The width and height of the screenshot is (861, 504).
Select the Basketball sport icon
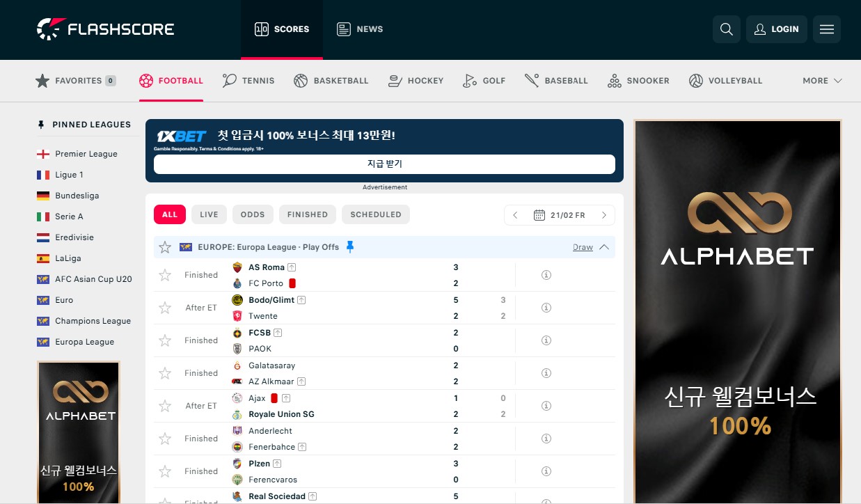301,81
